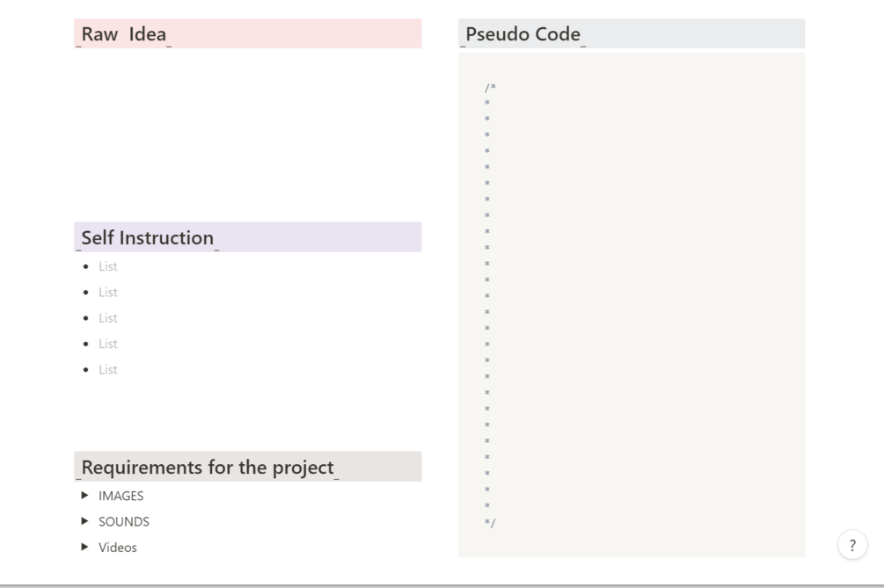Open the help question mark button
Viewport: 884px width, 588px height.
click(x=851, y=545)
